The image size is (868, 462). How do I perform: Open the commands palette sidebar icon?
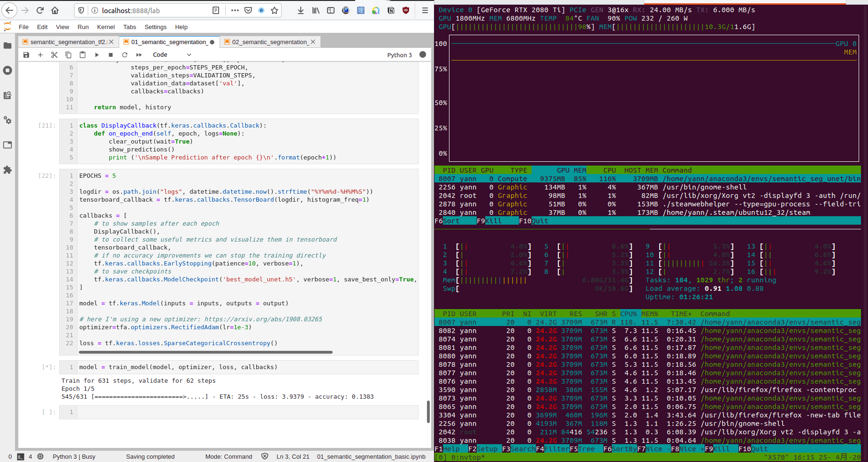point(8,95)
